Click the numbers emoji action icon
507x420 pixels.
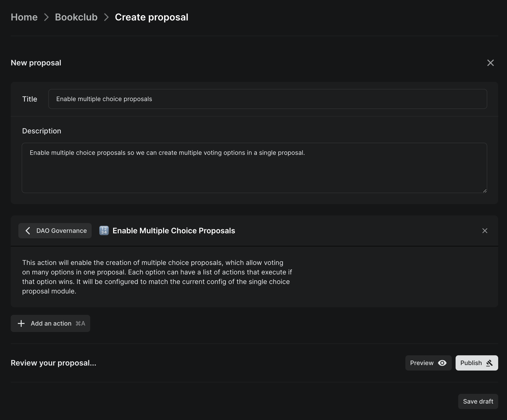(104, 231)
